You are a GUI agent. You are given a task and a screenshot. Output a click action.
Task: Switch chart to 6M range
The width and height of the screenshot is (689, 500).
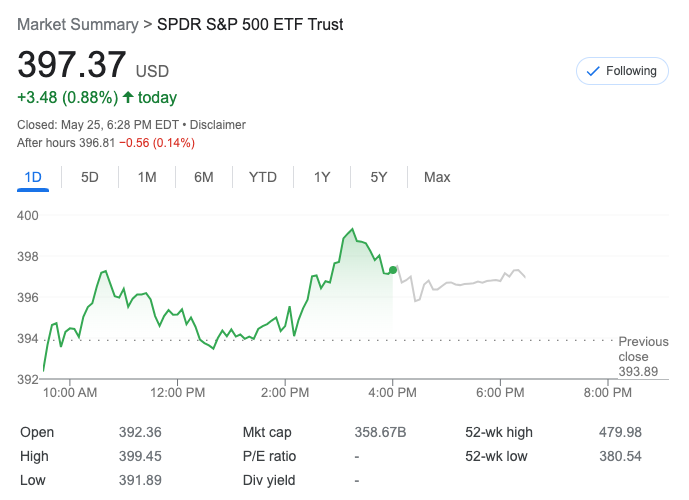204,177
